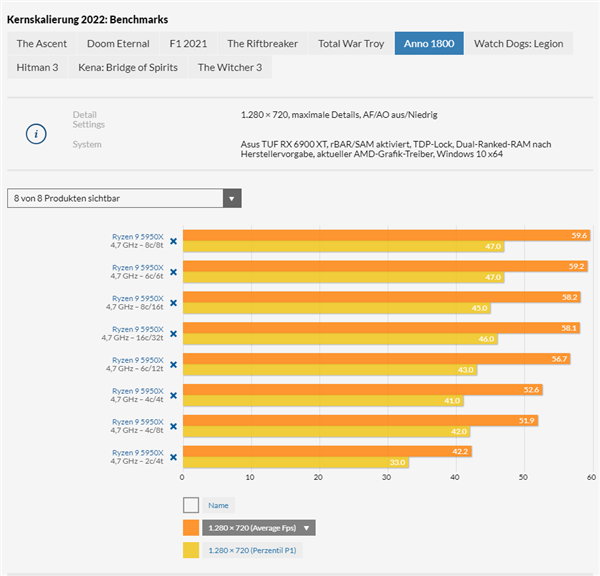Screen dimensions: 600x576
Task: Toggle the yellow Perzentil P1 series box
Action: click(190, 550)
